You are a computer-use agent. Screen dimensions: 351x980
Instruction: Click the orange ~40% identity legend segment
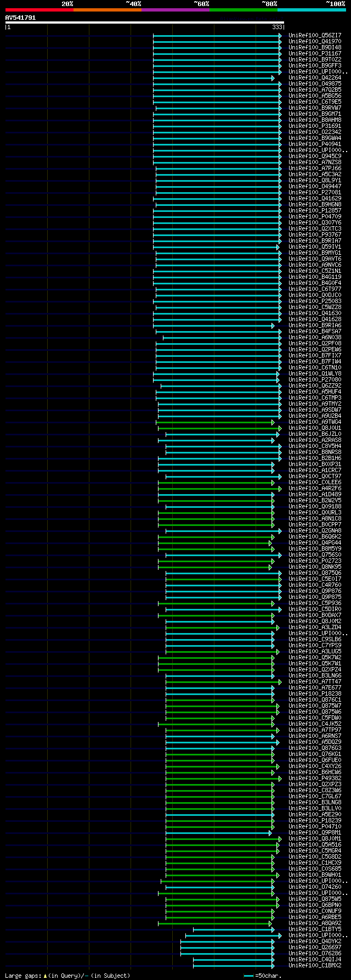(107, 10)
